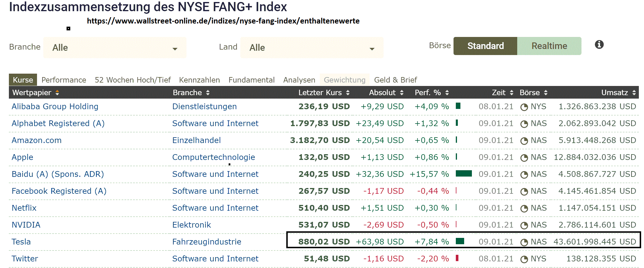Click the Amazon.com security link
The height and width of the screenshot is (268, 644).
click(36, 140)
